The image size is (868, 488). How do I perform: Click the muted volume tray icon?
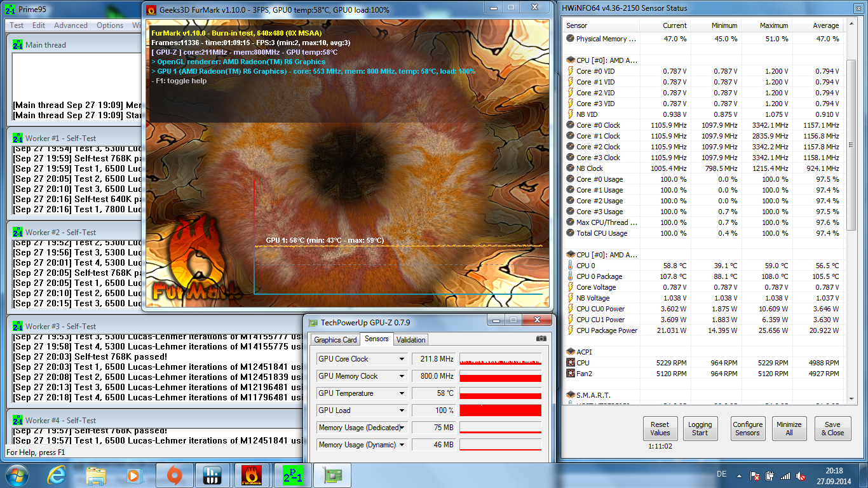point(801,475)
